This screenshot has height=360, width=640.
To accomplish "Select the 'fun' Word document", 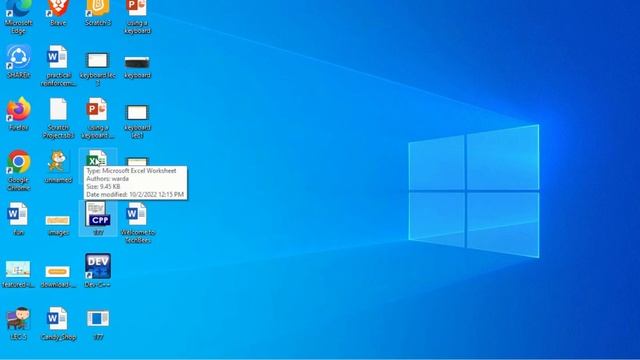I will (18, 214).
